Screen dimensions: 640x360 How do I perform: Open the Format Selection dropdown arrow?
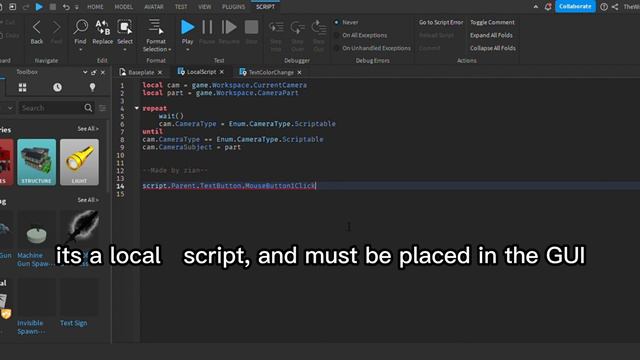170,50
